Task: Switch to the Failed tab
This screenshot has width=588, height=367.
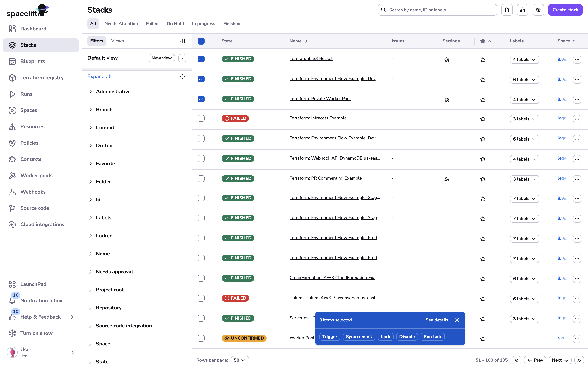Action: pos(152,24)
